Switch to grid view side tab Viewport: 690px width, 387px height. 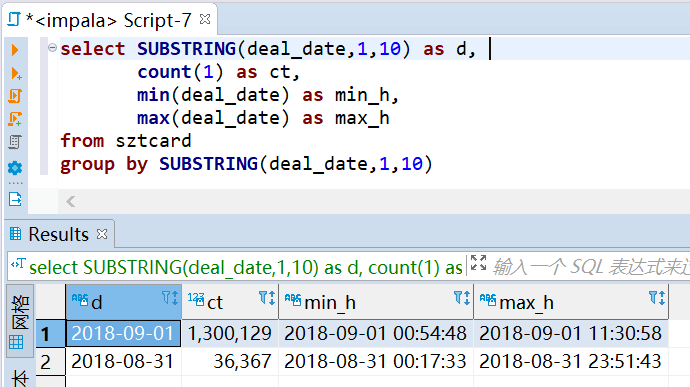pos(20,321)
